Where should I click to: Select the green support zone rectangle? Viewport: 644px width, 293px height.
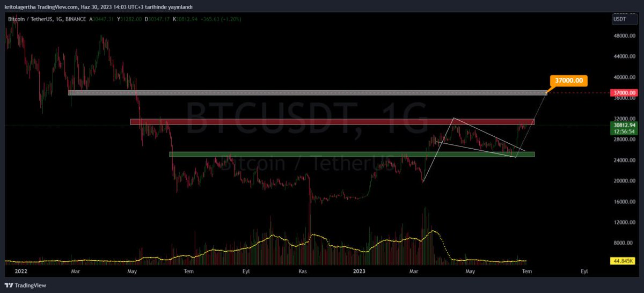coord(352,155)
